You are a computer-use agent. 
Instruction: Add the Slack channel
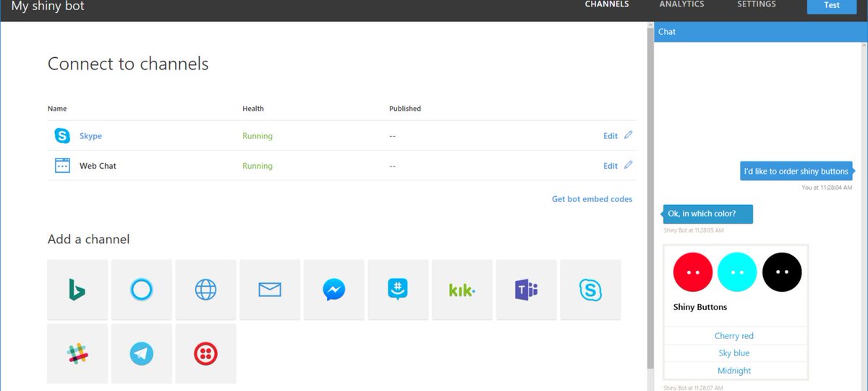(x=77, y=354)
